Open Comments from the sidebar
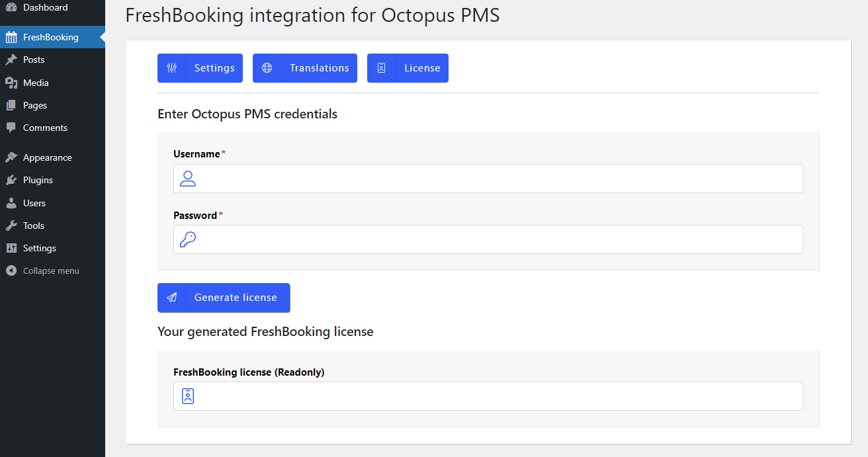Image resolution: width=868 pixels, height=457 pixels. pyautogui.click(x=52, y=128)
